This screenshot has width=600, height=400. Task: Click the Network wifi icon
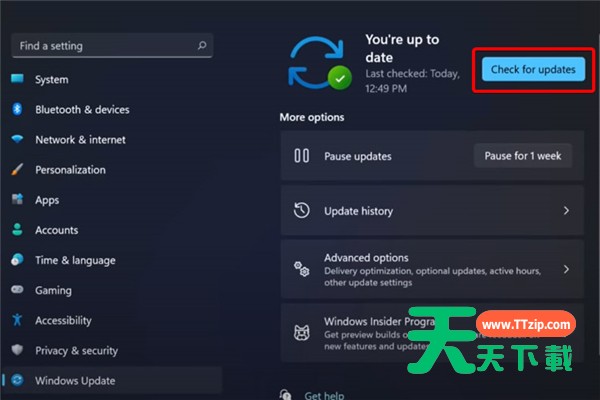pyautogui.click(x=17, y=139)
